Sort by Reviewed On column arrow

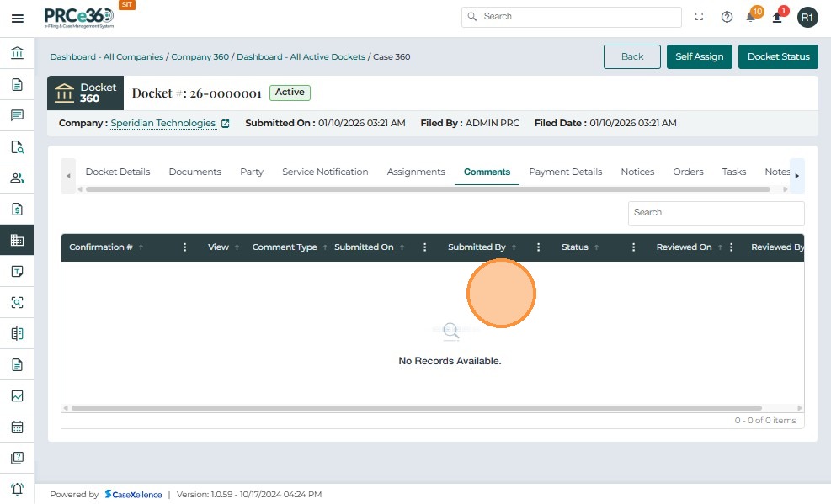pyautogui.click(x=720, y=247)
